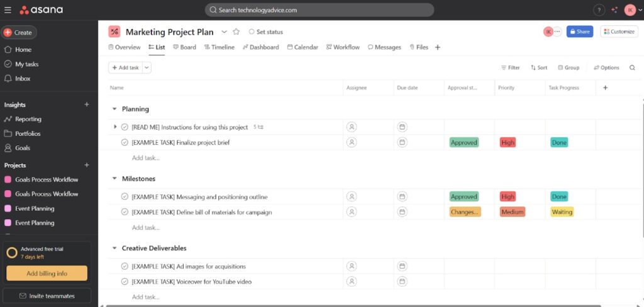644x307 pixels.
Task: Click the sparkle upgrade icon in top bar
Action: coord(614,10)
